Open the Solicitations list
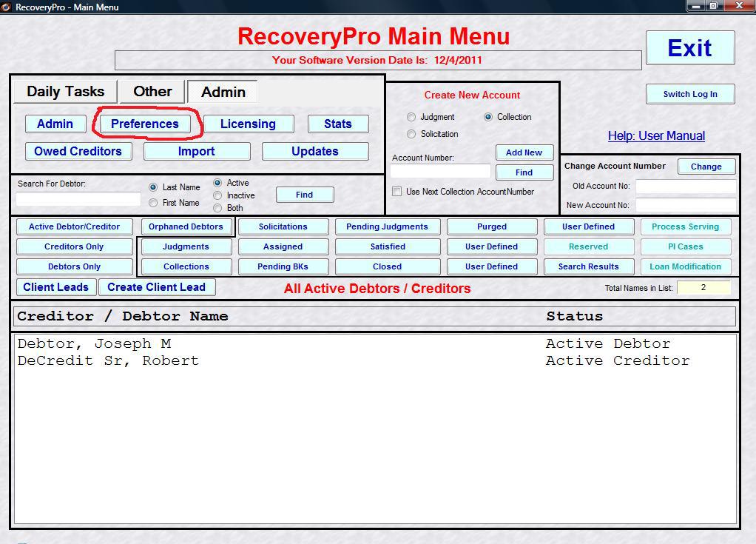 pyautogui.click(x=283, y=226)
